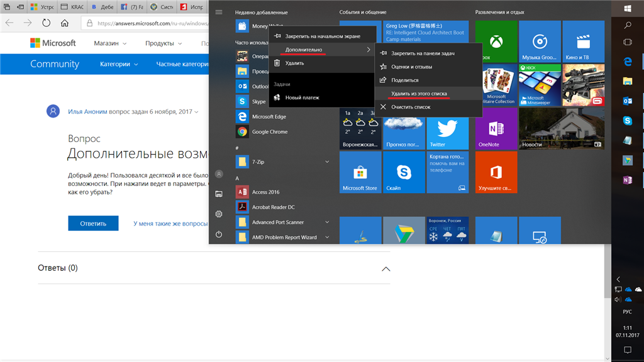Click the Ответить button

[x=93, y=223]
